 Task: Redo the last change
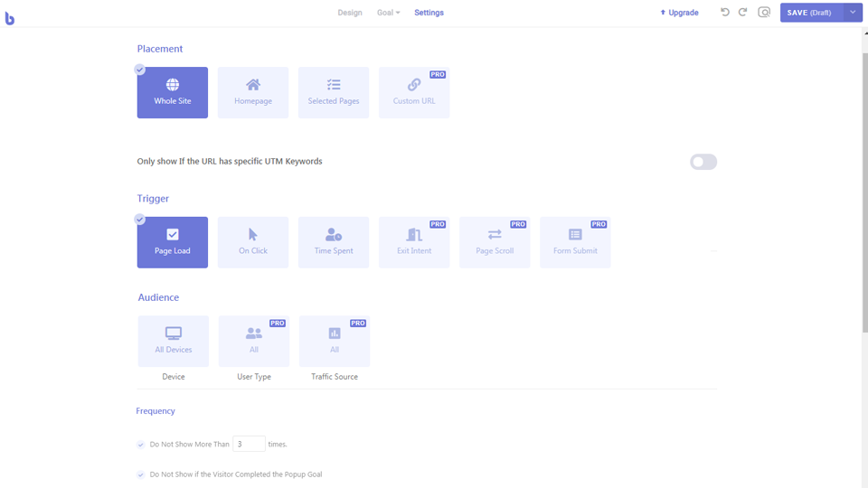click(743, 12)
